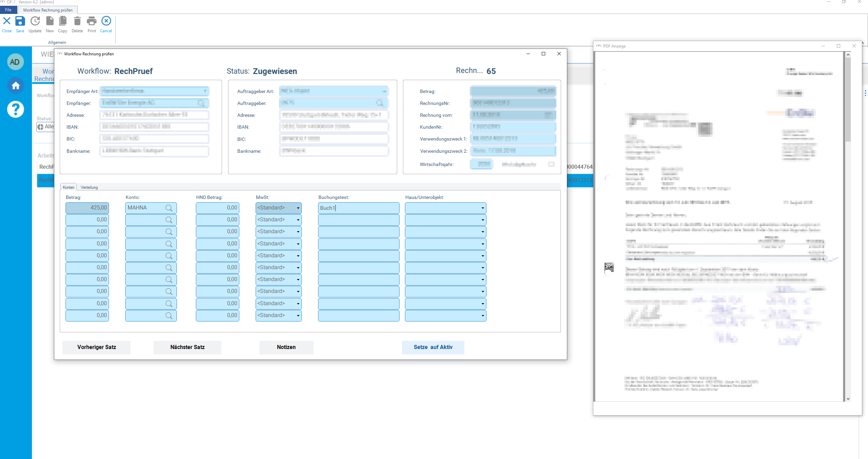This screenshot has width=868, height=459.
Task: Select the Verteilung tab
Action: [x=89, y=187]
